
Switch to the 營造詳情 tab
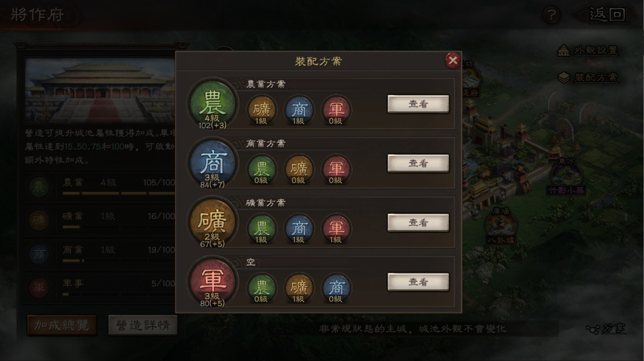coord(143,326)
